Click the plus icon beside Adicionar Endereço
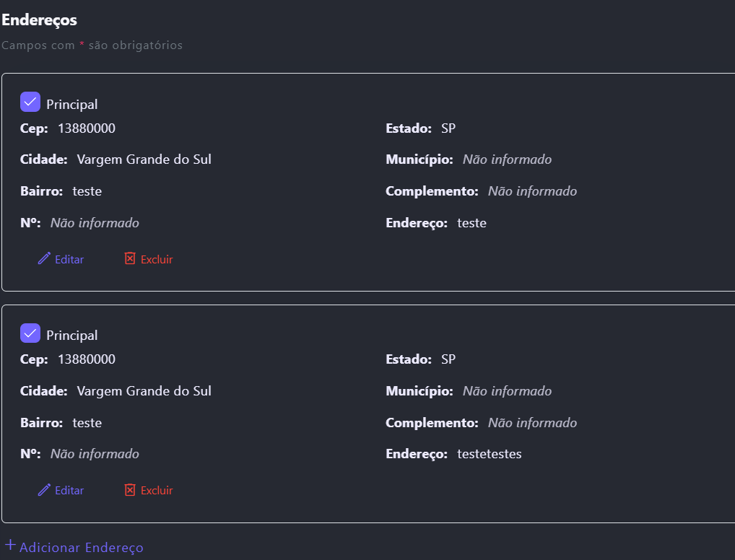The width and height of the screenshot is (735, 560). tap(11, 545)
